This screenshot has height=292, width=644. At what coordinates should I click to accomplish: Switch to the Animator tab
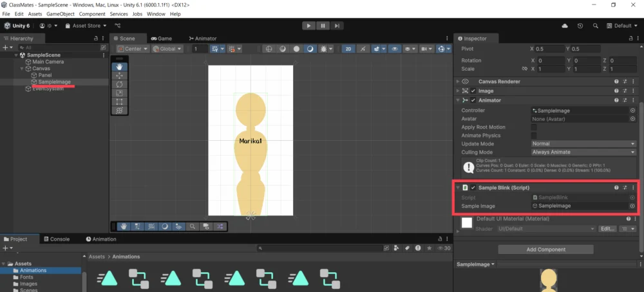pos(202,39)
